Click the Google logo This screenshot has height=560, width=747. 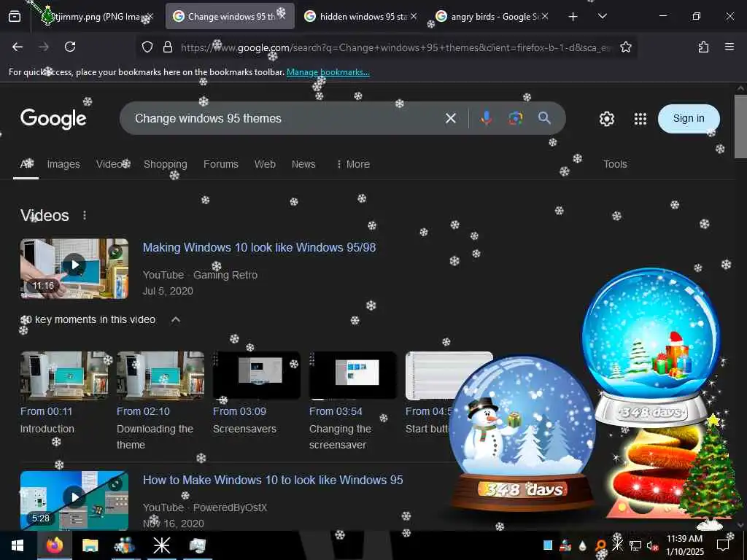click(53, 118)
